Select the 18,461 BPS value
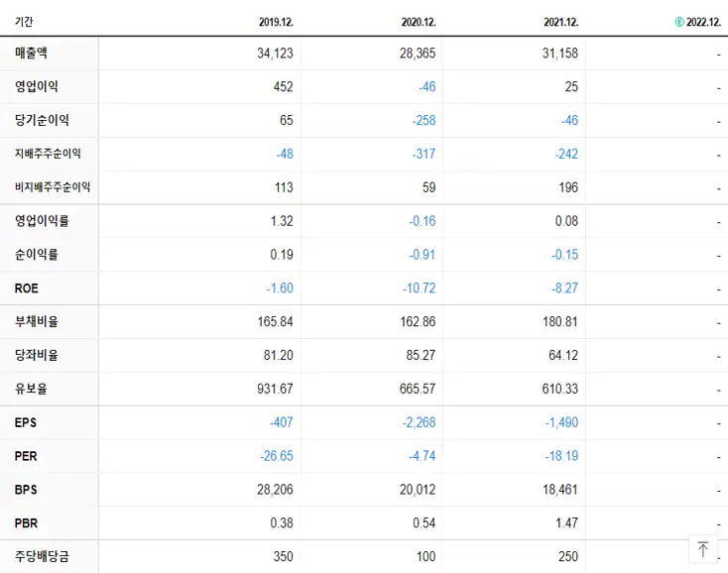 click(x=560, y=490)
